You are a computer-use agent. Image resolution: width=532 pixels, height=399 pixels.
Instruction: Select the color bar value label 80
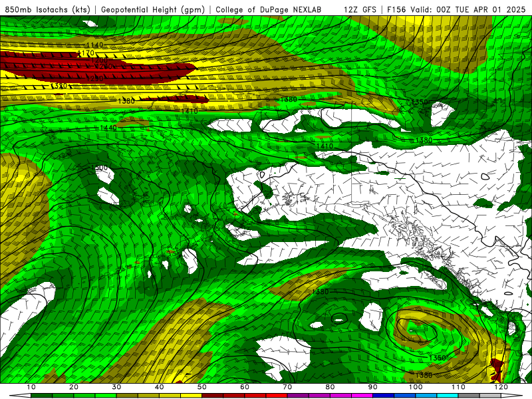tap(330, 387)
